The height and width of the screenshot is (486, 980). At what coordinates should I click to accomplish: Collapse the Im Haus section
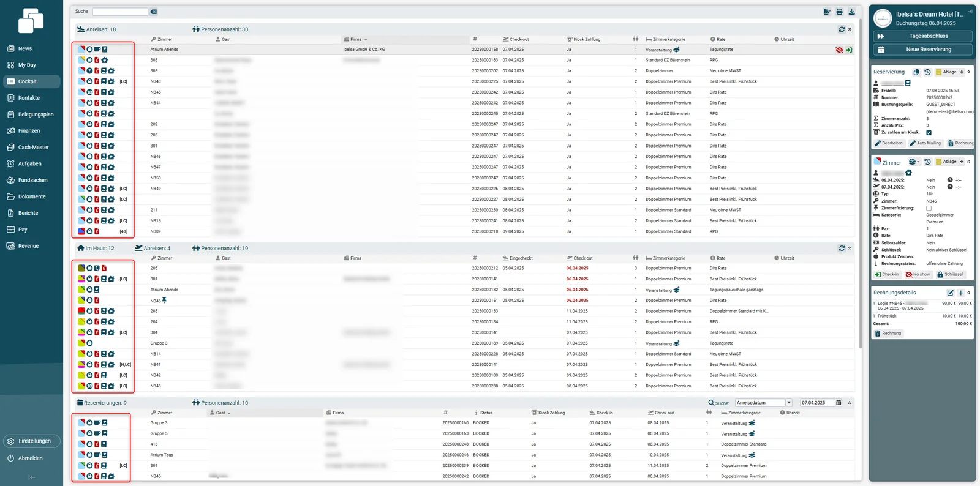tap(850, 249)
